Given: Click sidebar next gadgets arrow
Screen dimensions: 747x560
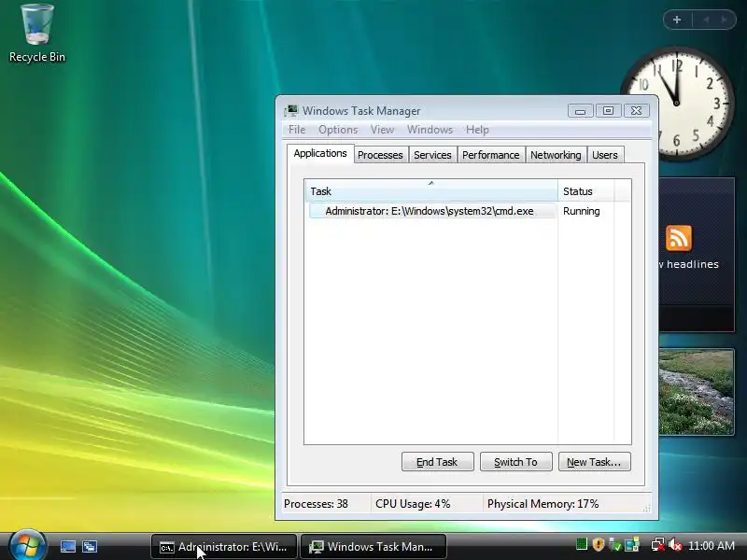Looking at the screenshot, I should point(725,20).
